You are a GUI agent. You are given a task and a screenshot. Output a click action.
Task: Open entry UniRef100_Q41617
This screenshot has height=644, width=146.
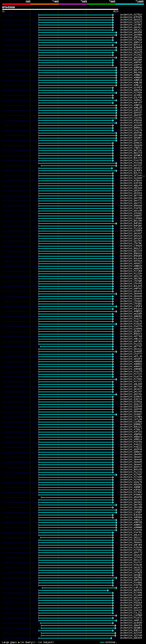tap(131, 27)
